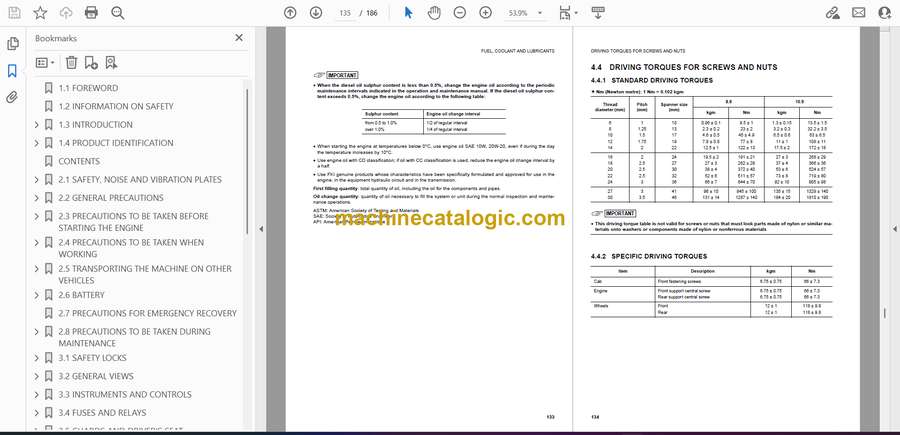Go to next page arrow
The height and width of the screenshot is (435, 900).
pos(316,13)
